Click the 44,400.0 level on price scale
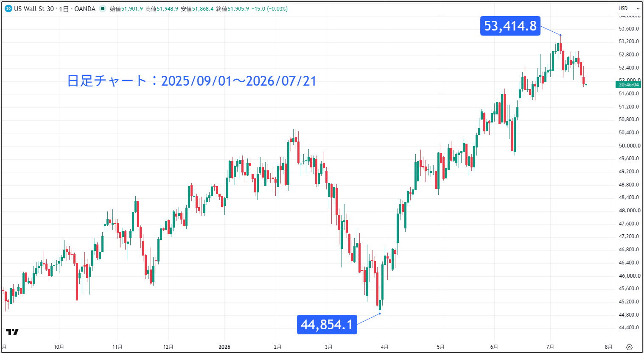This screenshot has height=353, width=644. click(629, 328)
